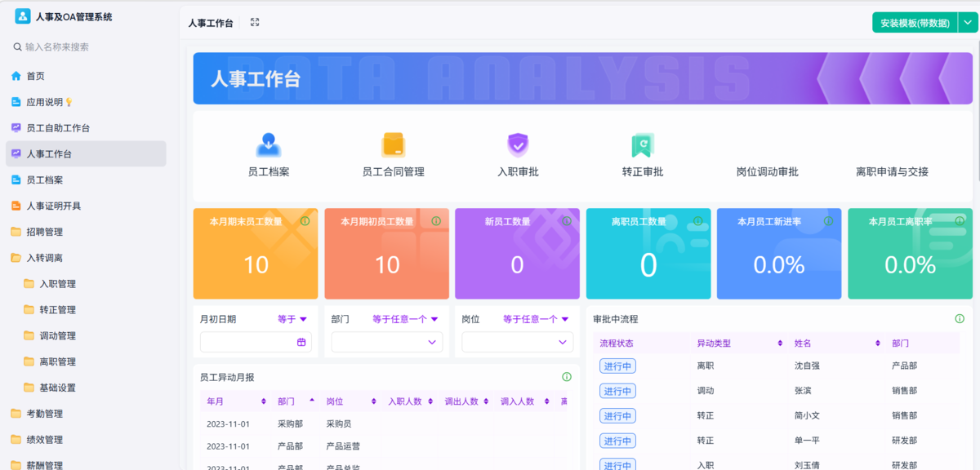Click the info icon on 新员工数量 card
The image size is (980, 470).
[x=568, y=219]
